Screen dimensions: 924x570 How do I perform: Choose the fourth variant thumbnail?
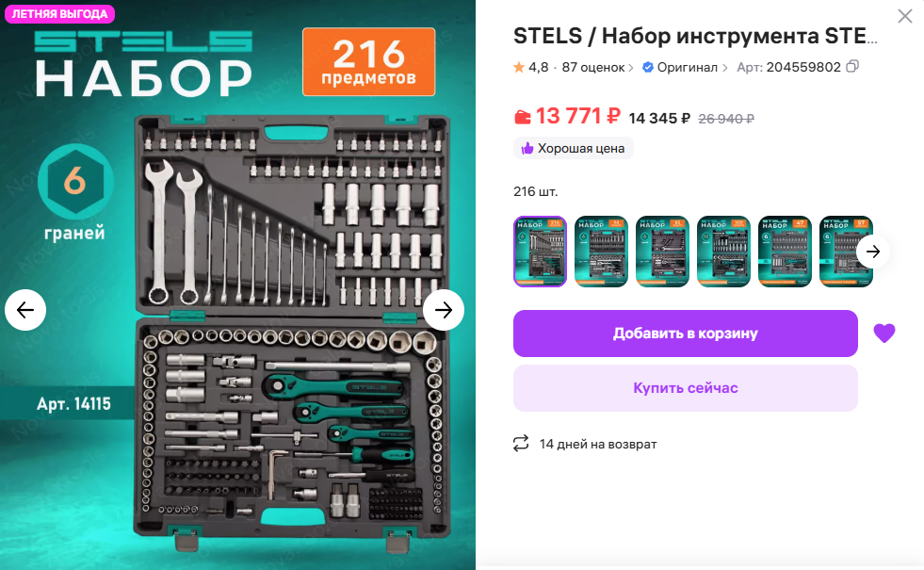pyautogui.click(x=723, y=252)
